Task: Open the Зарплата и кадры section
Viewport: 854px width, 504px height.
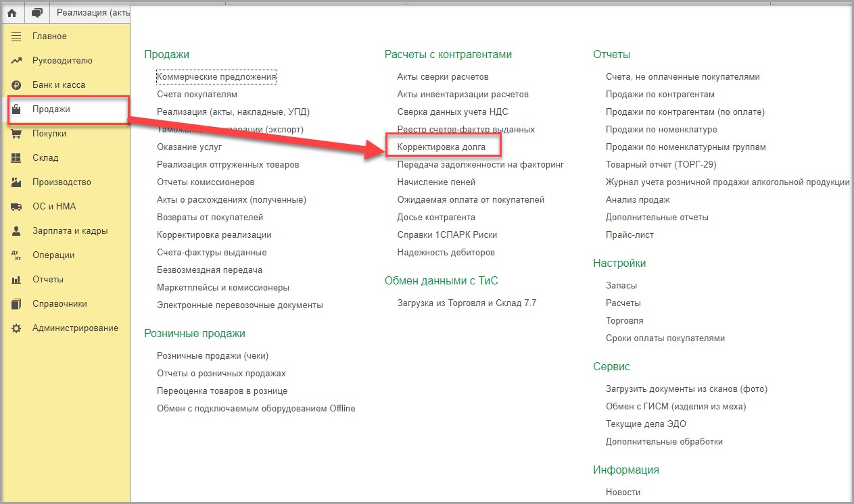Action: click(x=70, y=231)
